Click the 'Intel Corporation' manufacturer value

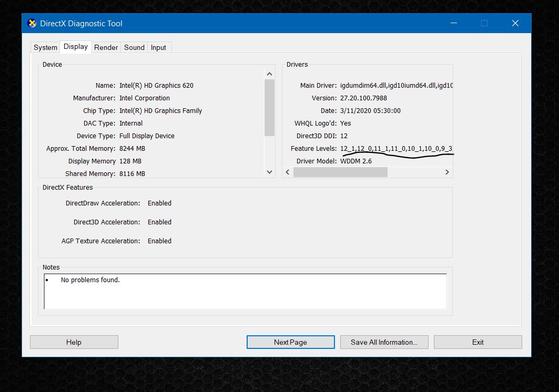pyautogui.click(x=145, y=98)
